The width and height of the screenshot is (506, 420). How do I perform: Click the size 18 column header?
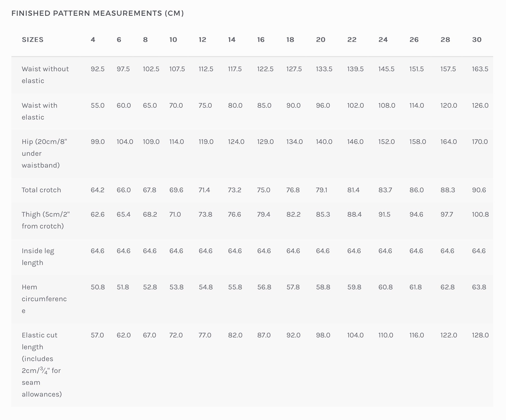[x=290, y=40]
